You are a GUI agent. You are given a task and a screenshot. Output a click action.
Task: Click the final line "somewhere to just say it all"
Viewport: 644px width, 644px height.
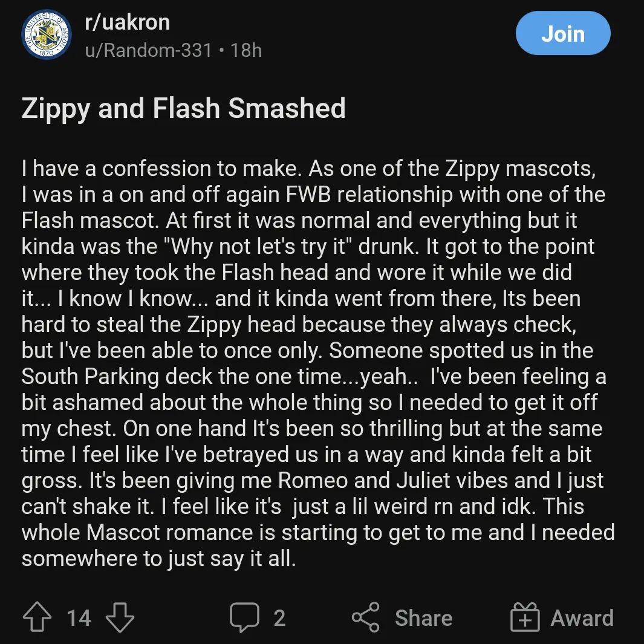[158, 559]
